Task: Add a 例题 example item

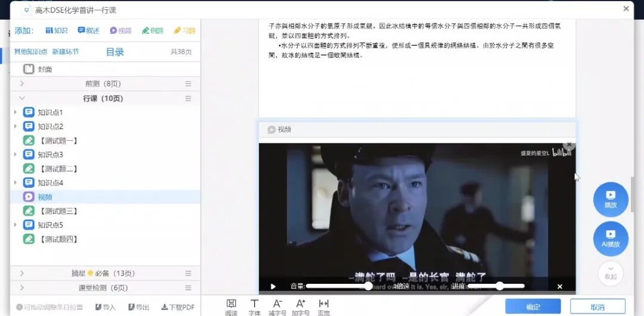Action: [x=153, y=30]
